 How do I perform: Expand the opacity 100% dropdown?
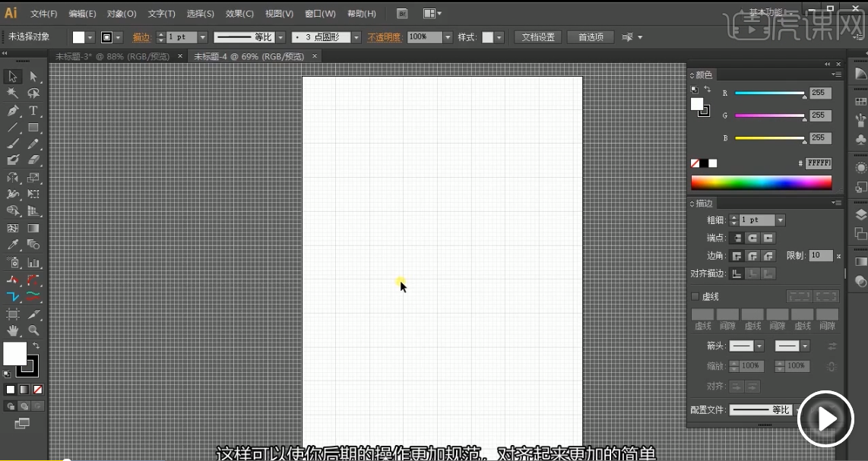pyautogui.click(x=448, y=37)
